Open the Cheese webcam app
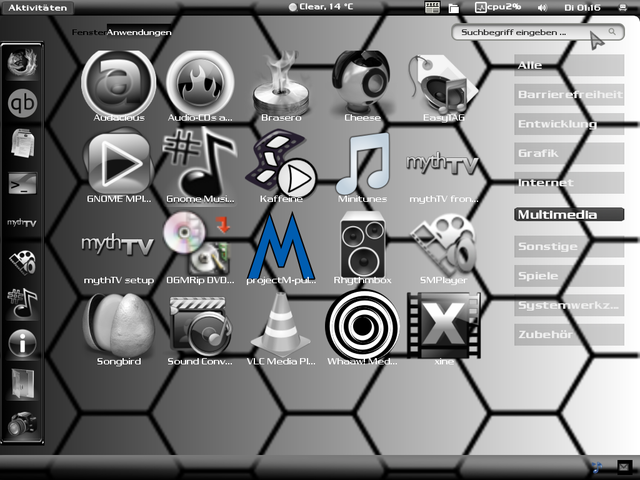 pyautogui.click(x=362, y=84)
